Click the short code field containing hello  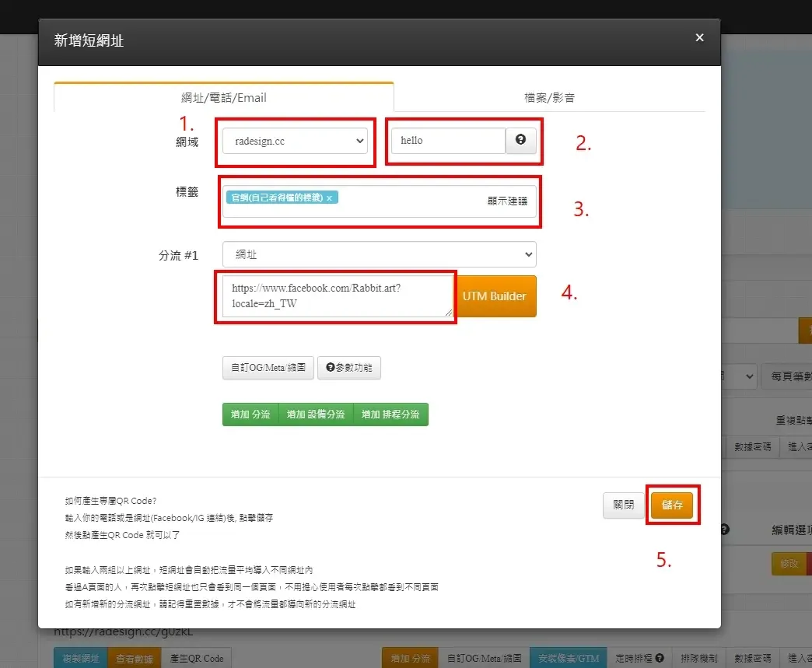pyautogui.click(x=448, y=140)
